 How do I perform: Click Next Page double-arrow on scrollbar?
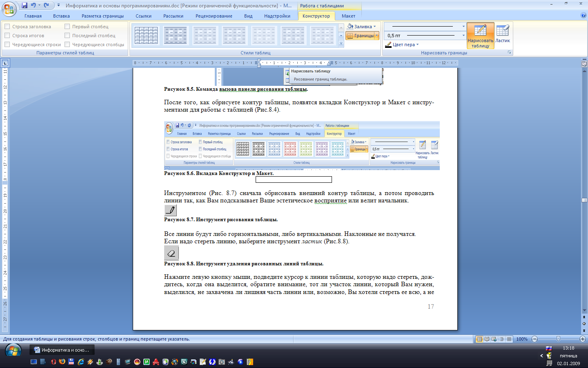coord(584,330)
